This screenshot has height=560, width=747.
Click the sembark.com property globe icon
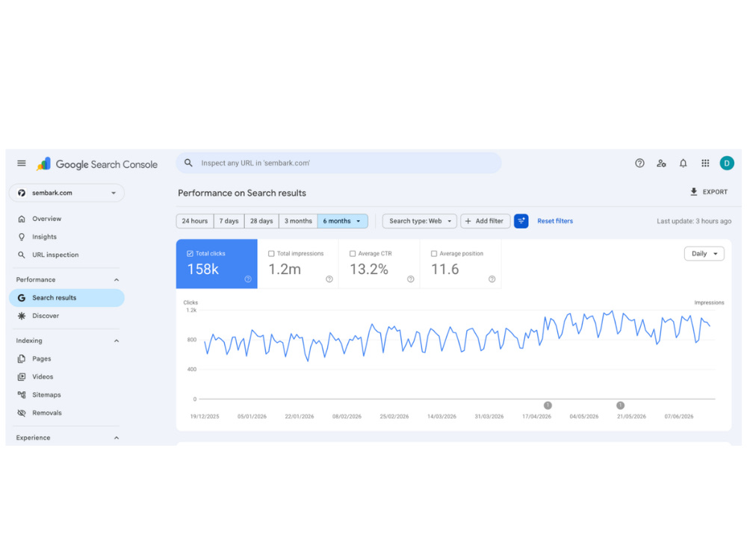pos(22,193)
